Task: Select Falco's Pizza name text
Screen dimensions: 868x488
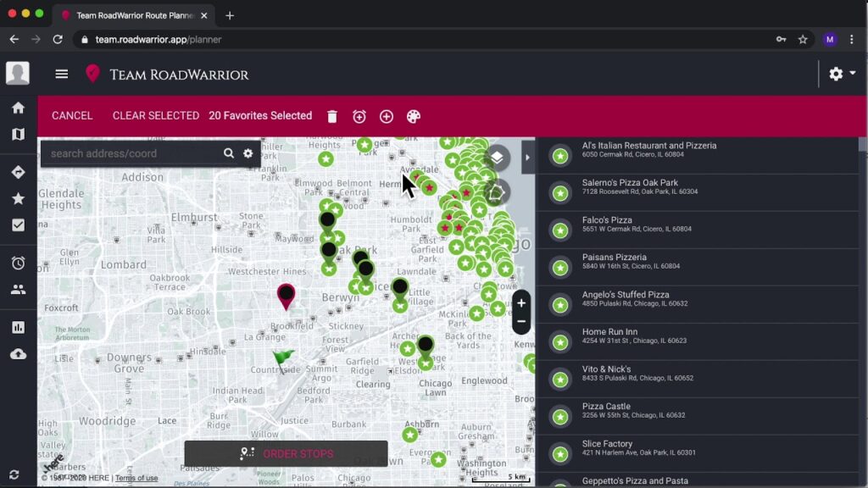Action: pos(607,219)
